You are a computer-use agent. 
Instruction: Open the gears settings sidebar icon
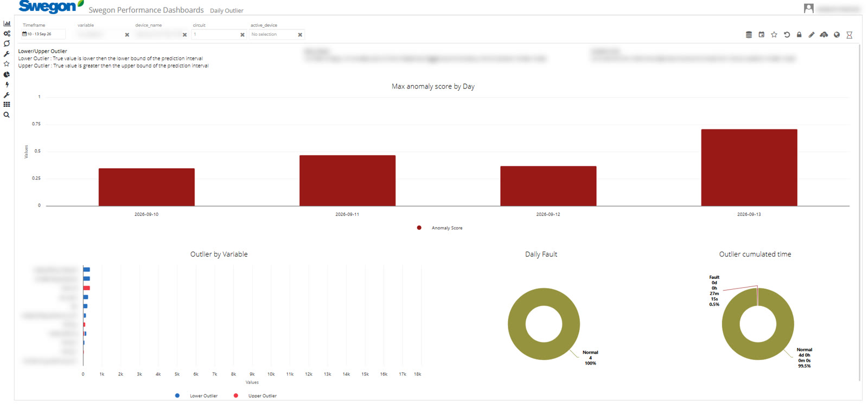[x=7, y=34]
